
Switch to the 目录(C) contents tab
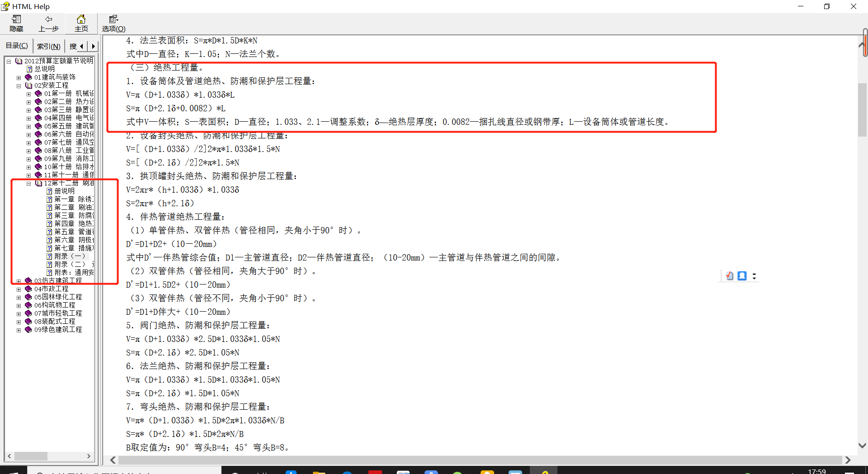[17, 46]
